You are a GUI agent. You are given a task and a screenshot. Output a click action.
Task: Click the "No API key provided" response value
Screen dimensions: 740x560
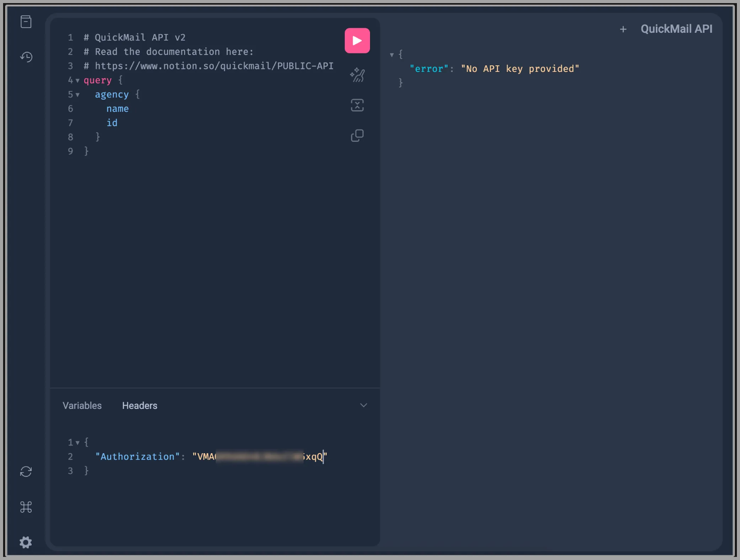tap(520, 69)
